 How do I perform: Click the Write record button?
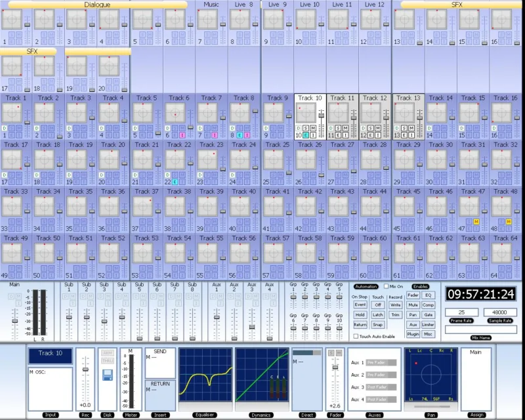(396, 305)
